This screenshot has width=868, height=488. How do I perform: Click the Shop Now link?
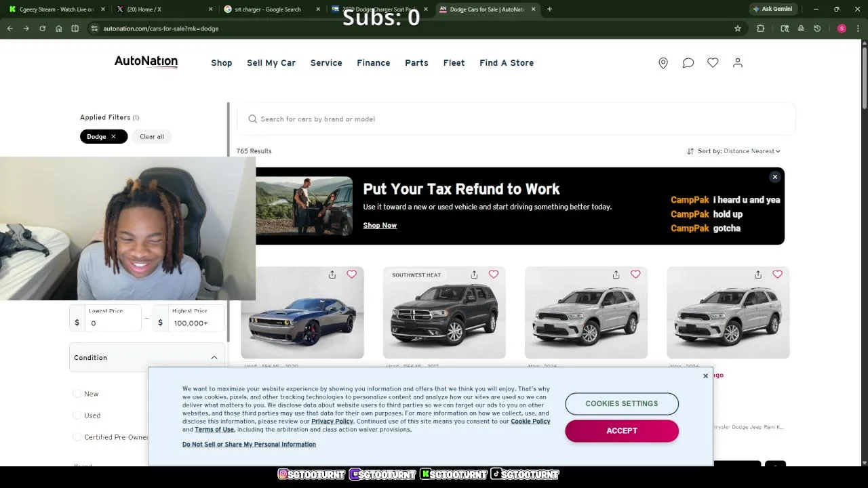[x=380, y=225]
